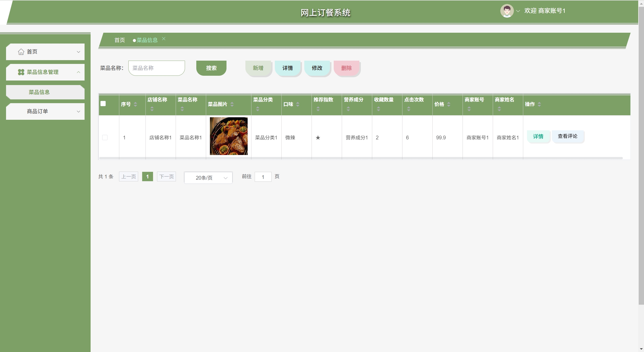This screenshot has width=644, height=352.
Task: Click the home icon in sidebar
Action: click(21, 52)
